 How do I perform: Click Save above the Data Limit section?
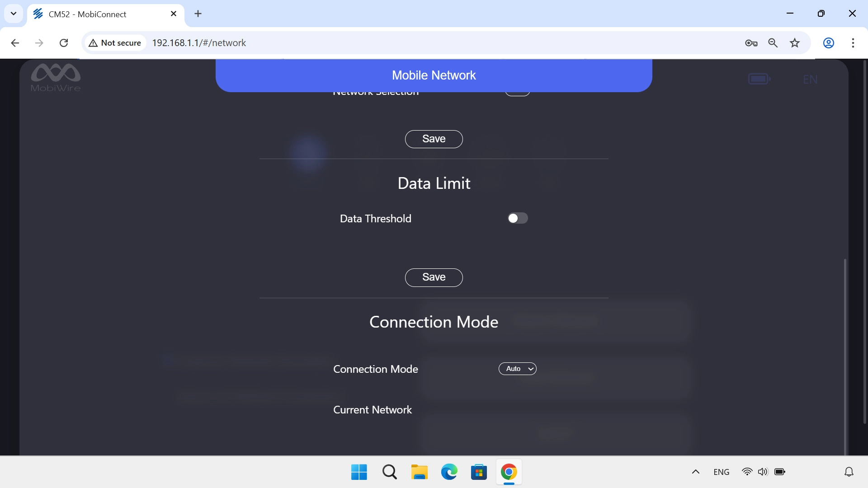pos(434,139)
